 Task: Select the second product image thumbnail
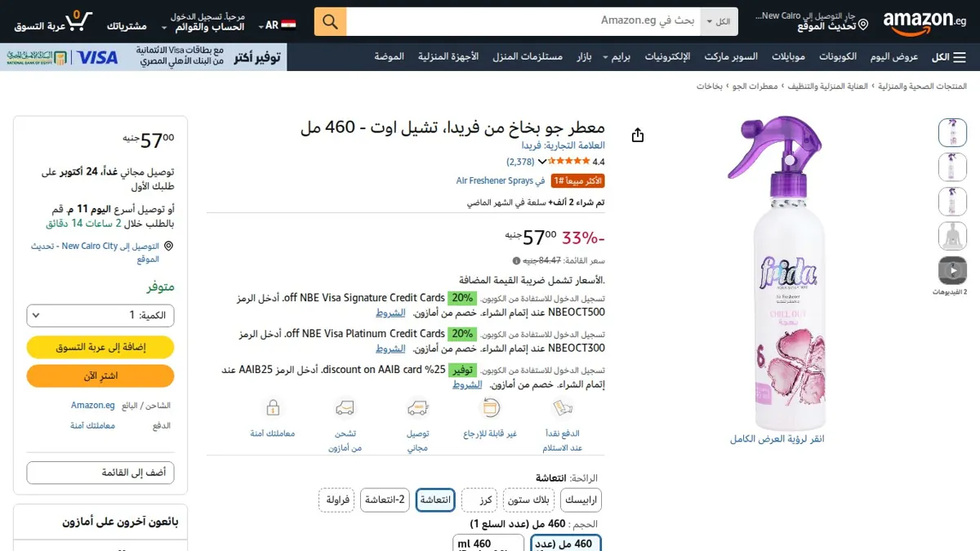[952, 167]
